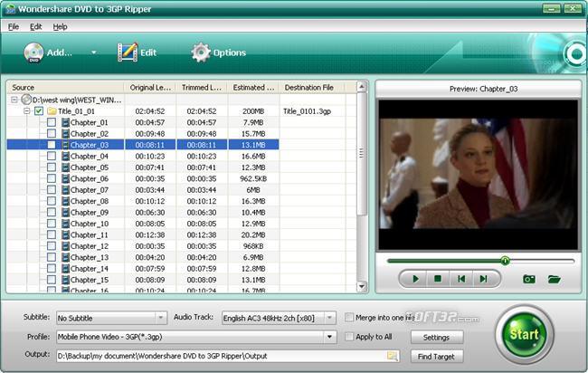Collapse the Title_01_01 tree node
588x373 pixels.
pyautogui.click(x=26, y=111)
